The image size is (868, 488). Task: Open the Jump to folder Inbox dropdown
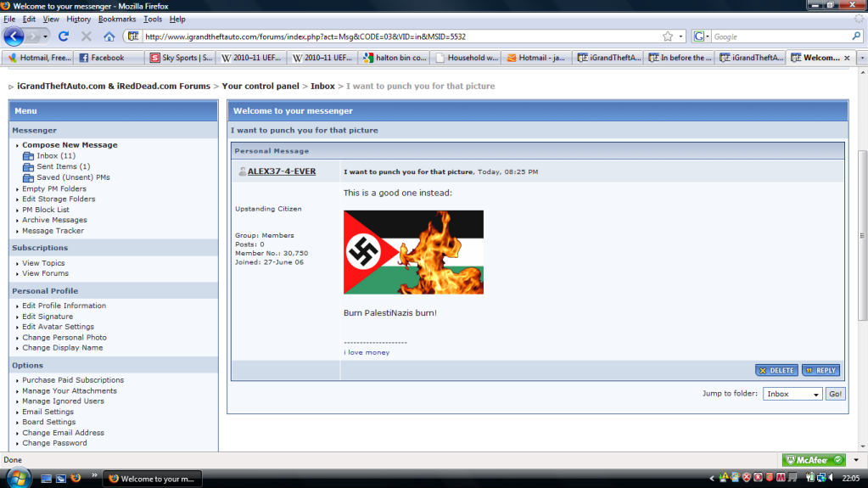click(792, 394)
